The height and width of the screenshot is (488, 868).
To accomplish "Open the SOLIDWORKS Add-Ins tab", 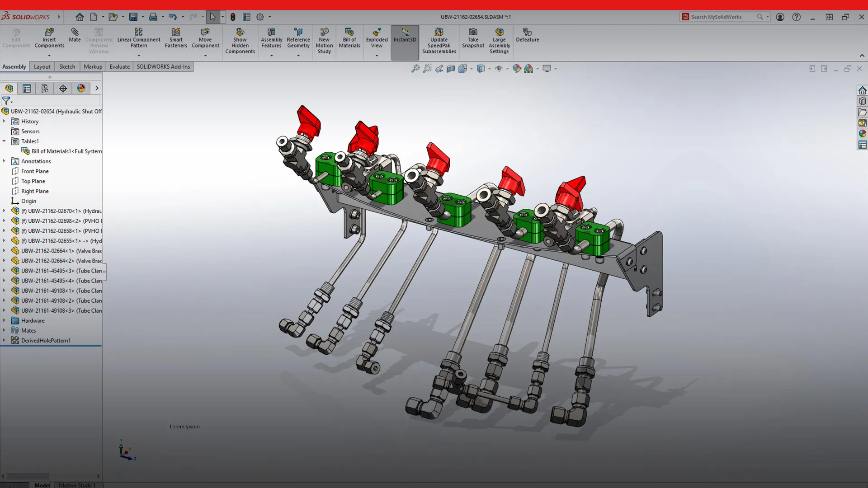I will [163, 66].
